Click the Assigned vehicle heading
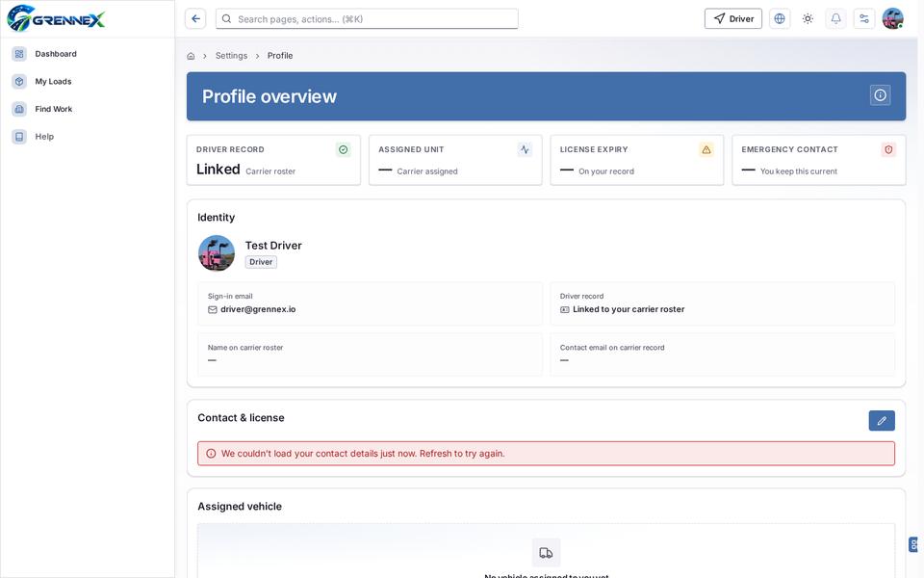 coord(240,507)
